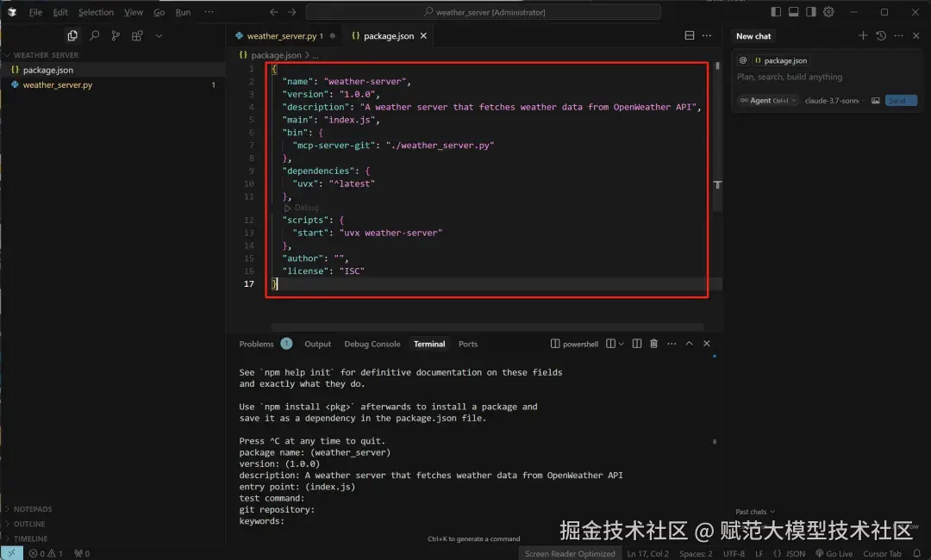Switch to the Output panel tab

tap(317, 344)
